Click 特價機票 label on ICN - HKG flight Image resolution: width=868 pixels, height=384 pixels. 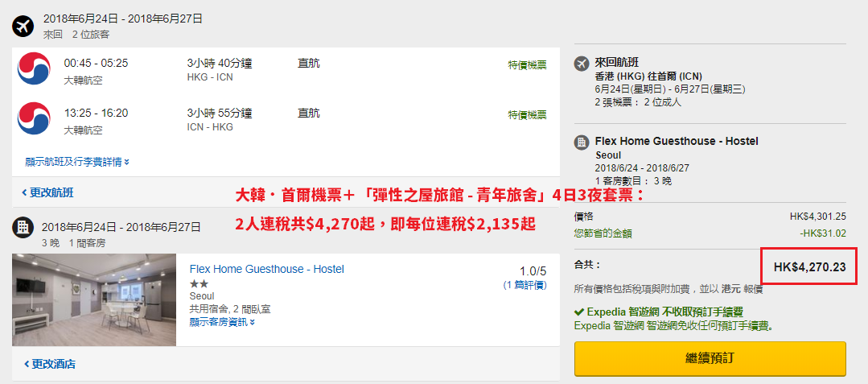[528, 114]
